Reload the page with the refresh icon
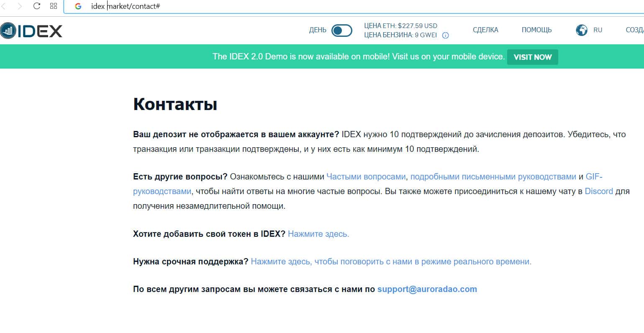This screenshot has width=644, height=333. (37, 6)
